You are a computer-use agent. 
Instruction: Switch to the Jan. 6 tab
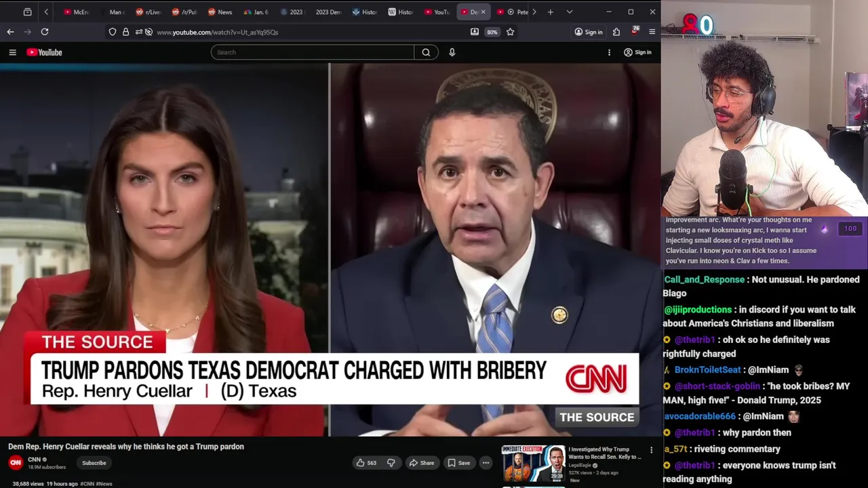256,12
